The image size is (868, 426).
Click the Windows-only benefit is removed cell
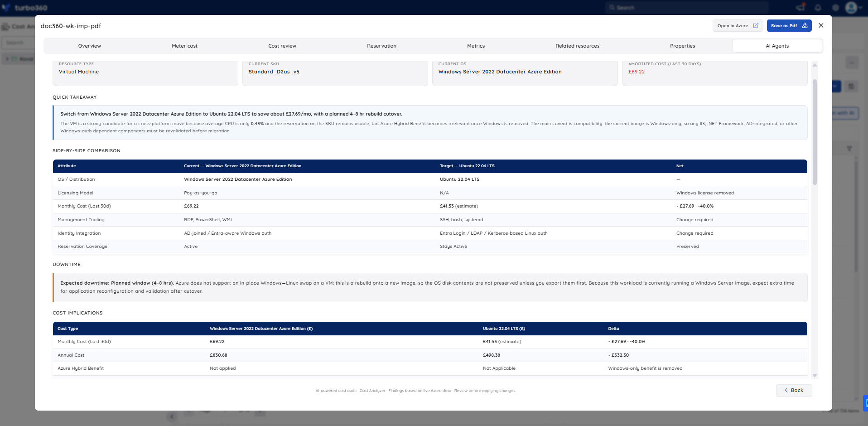(x=645, y=368)
